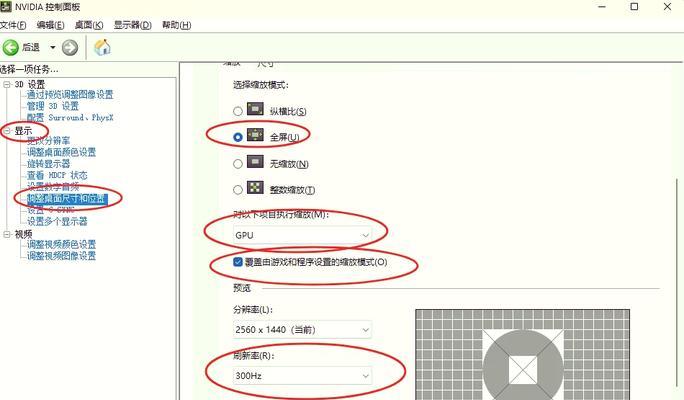
Task: Open 旋转显示器 link
Action: point(48,164)
